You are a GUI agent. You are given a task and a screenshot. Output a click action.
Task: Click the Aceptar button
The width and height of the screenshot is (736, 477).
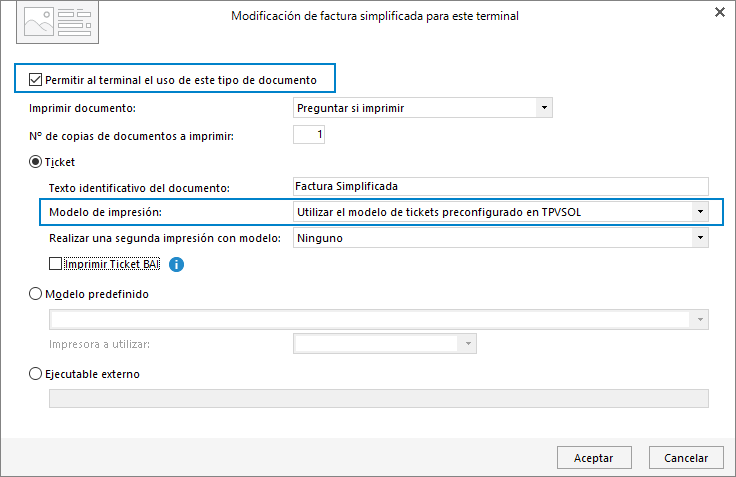point(594,458)
